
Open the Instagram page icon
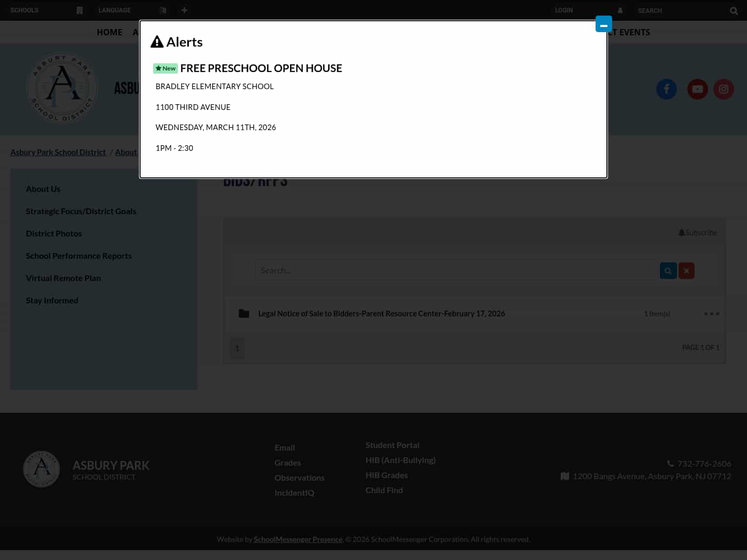(x=724, y=89)
